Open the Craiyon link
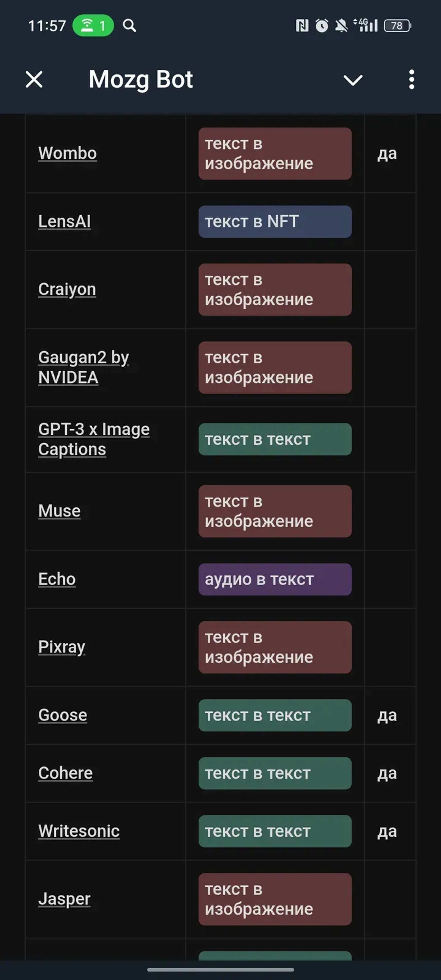The height and width of the screenshot is (980, 441). point(67,289)
